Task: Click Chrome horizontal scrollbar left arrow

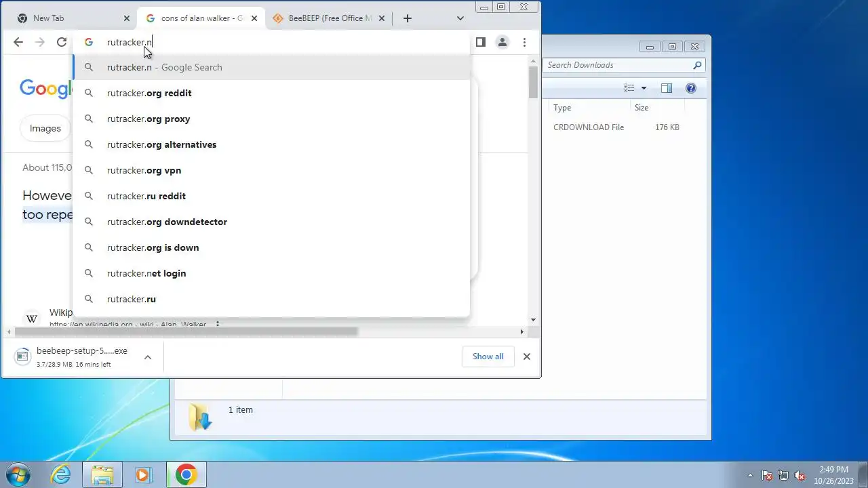Action: [x=9, y=331]
